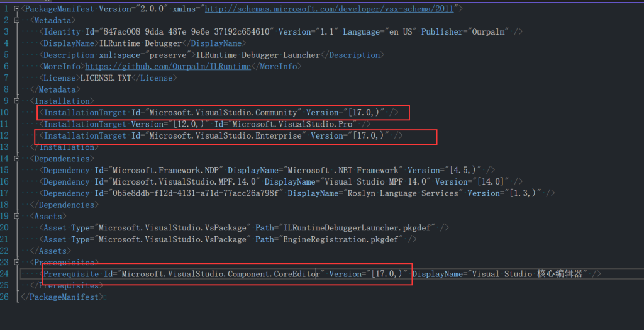Screen dimensions: 644x330
Task: Collapse the Prerequisites section fold toggle
Action: pyautogui.click(x=17, y=262)
